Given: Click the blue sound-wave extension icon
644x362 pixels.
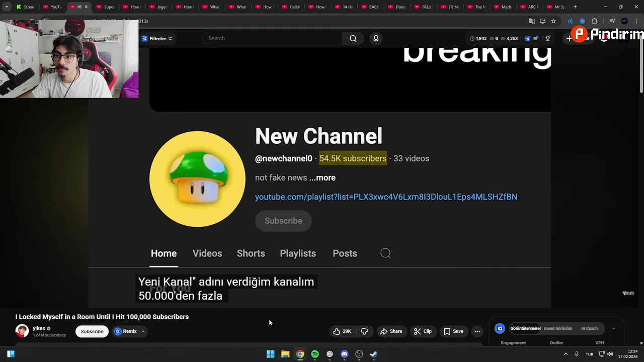Looking at the screenshot, I should coord(570,21).
